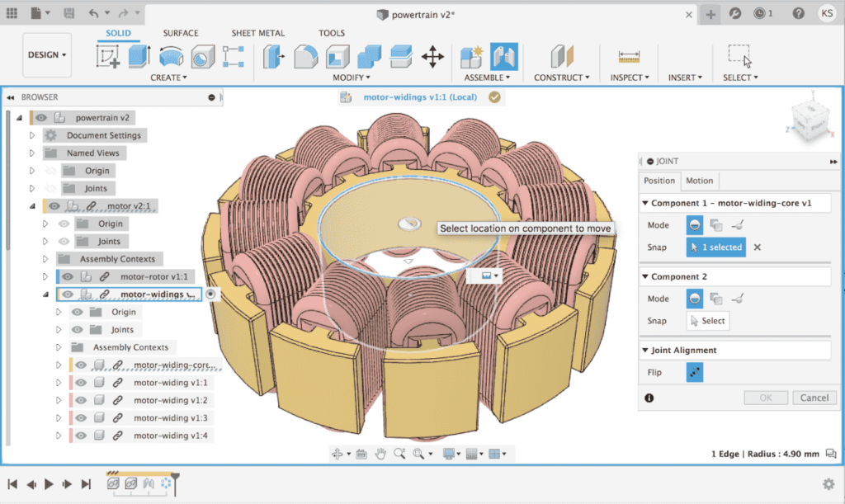Collapse the powertrain v2 root node
This screenshot has height=504, width=845.
19,116
